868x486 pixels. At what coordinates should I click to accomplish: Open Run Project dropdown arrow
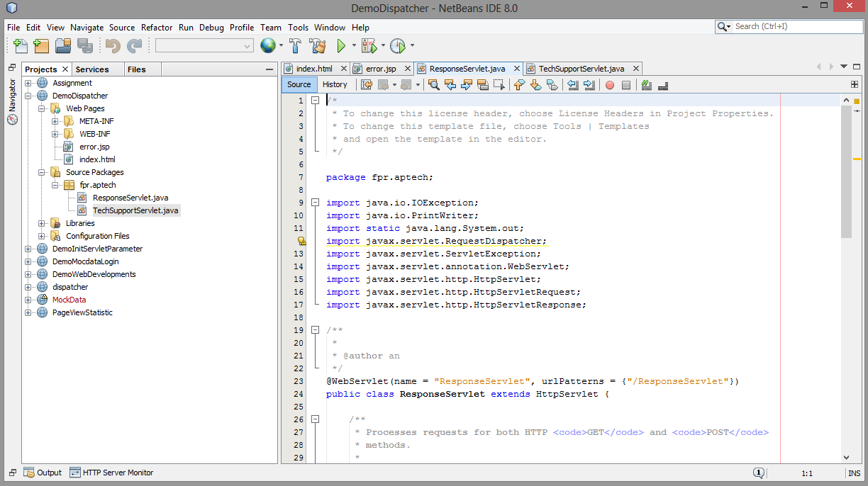355,46
